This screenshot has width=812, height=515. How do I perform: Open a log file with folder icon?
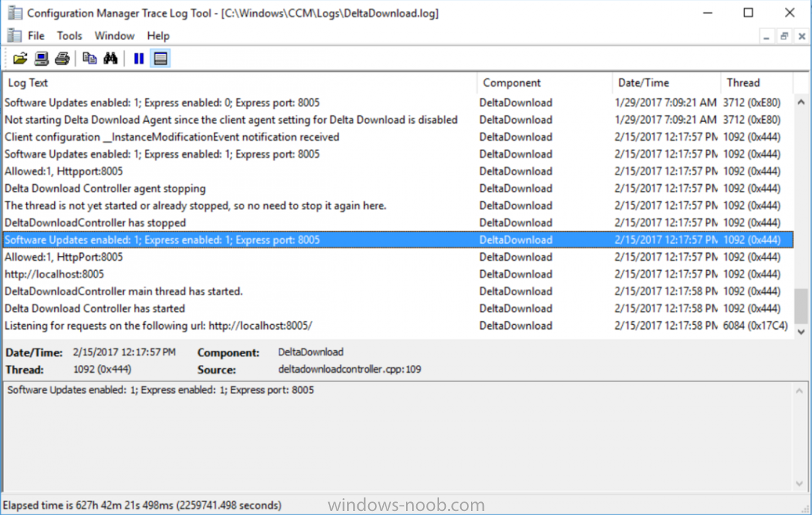pos(20,59)
